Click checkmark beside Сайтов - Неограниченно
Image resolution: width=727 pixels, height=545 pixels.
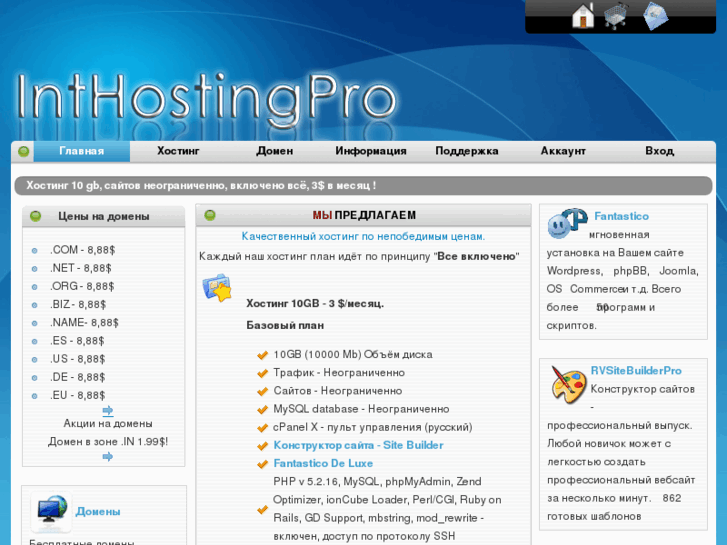coord(262,391)
